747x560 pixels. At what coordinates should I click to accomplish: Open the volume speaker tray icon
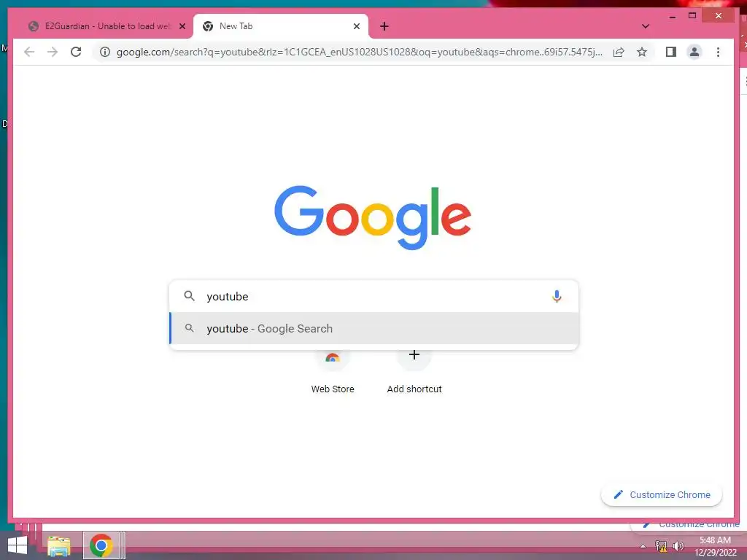678,546
